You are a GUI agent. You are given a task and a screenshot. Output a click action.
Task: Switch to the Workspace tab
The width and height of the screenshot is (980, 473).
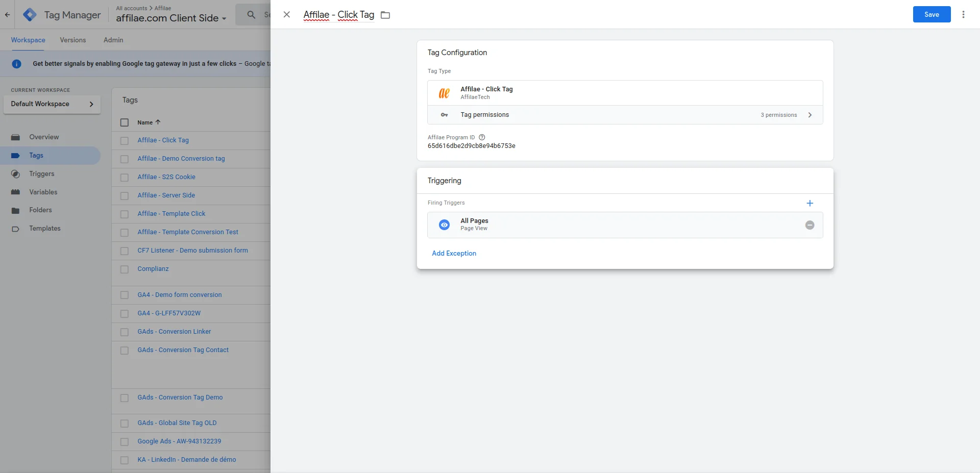[28, 40]
